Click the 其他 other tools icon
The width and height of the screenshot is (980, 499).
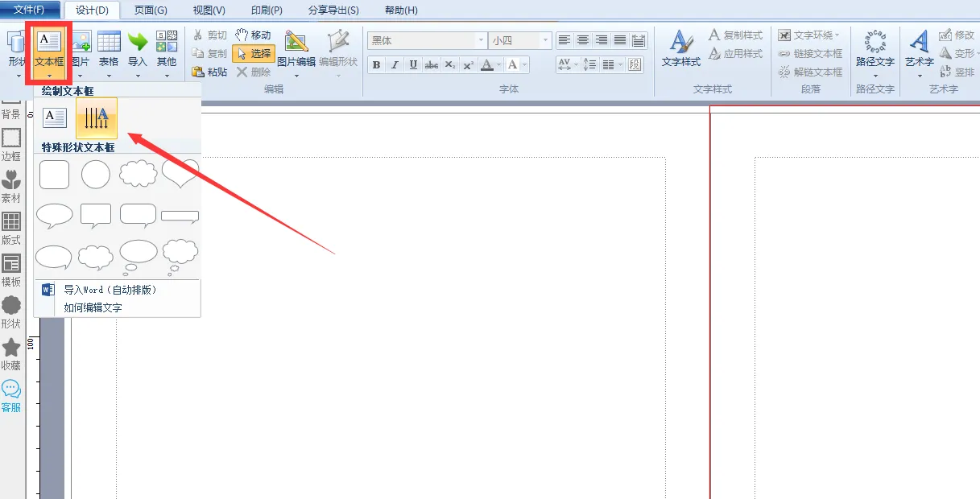point(167,53)
